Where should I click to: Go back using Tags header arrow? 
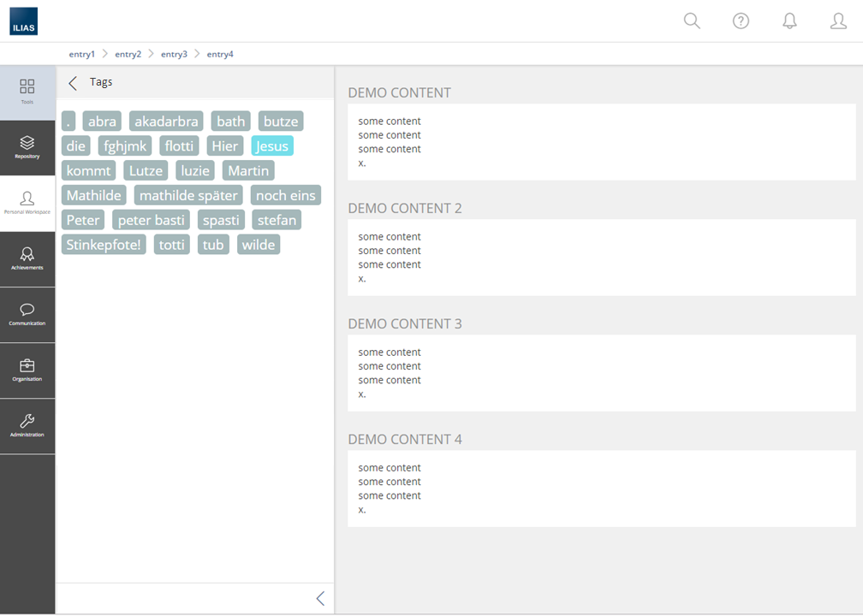point(73,83)
